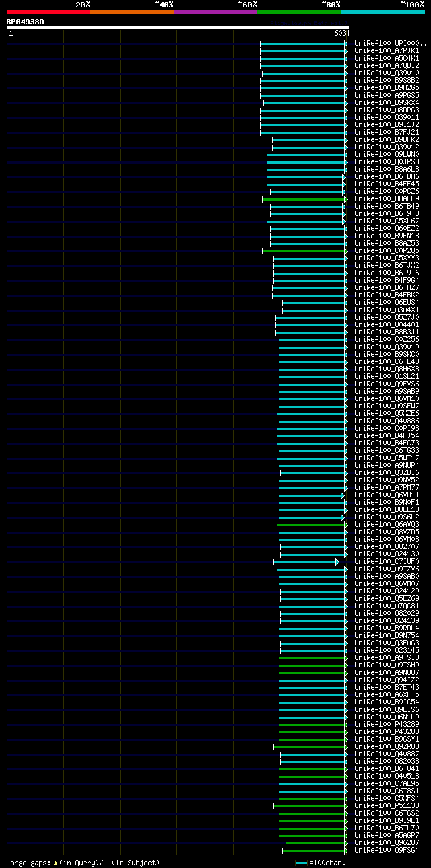The image size is (431, 868).
Task: Select label UniRef100_P51138
Action: [387, 805]
